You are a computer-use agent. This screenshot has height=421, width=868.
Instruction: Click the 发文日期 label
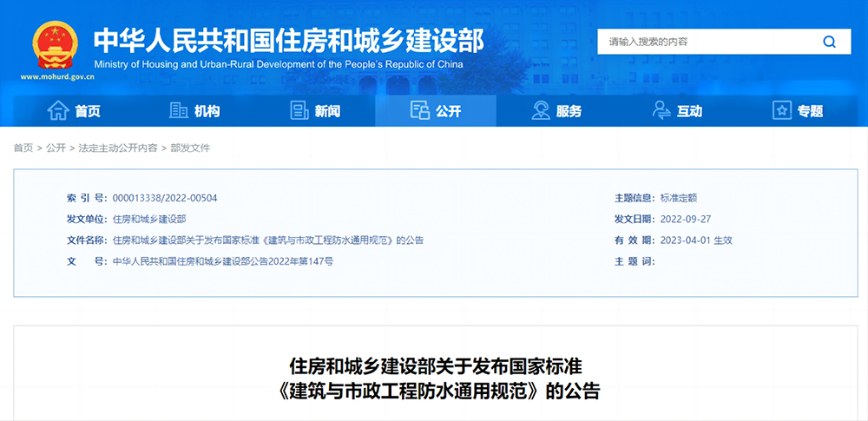coord(635,219)
